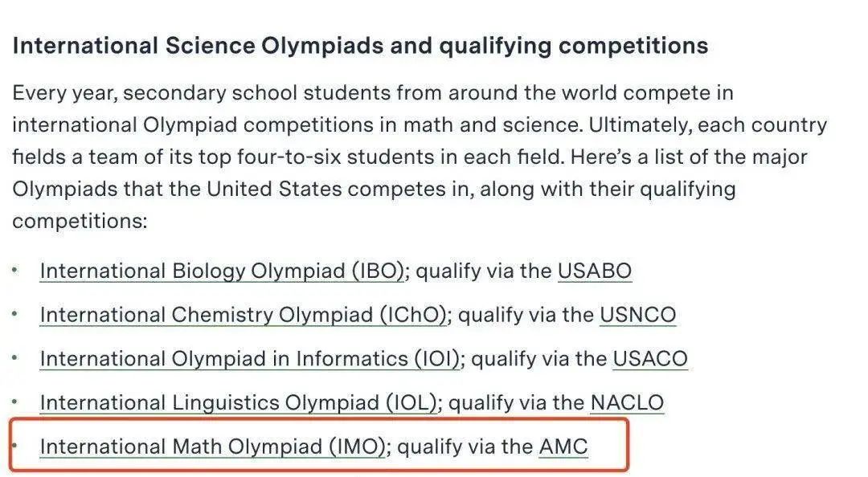Click the bullet point before the Chemistry Olympiad
This screenshot has width=868, height=477.
coord(15,314)
